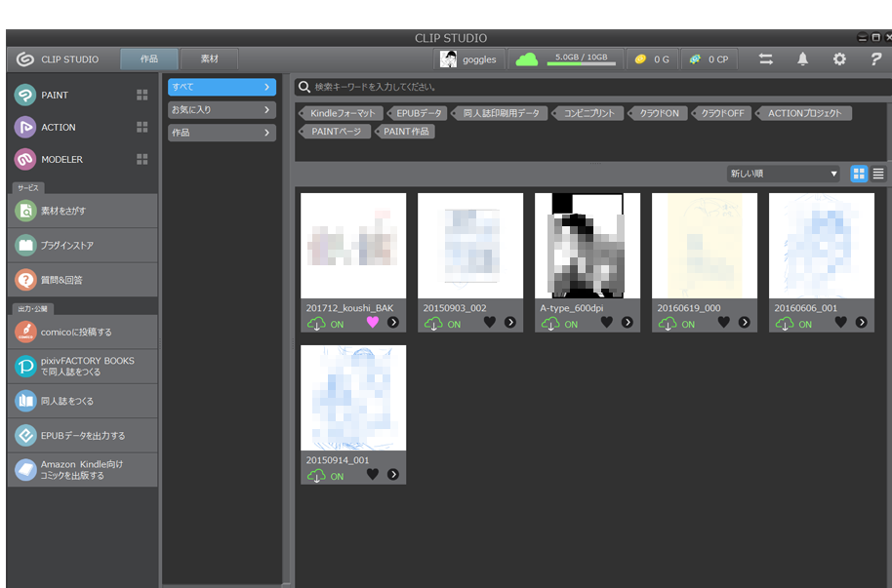Open CLIP STUDIO ACTION app

click(x=58, y=128)
